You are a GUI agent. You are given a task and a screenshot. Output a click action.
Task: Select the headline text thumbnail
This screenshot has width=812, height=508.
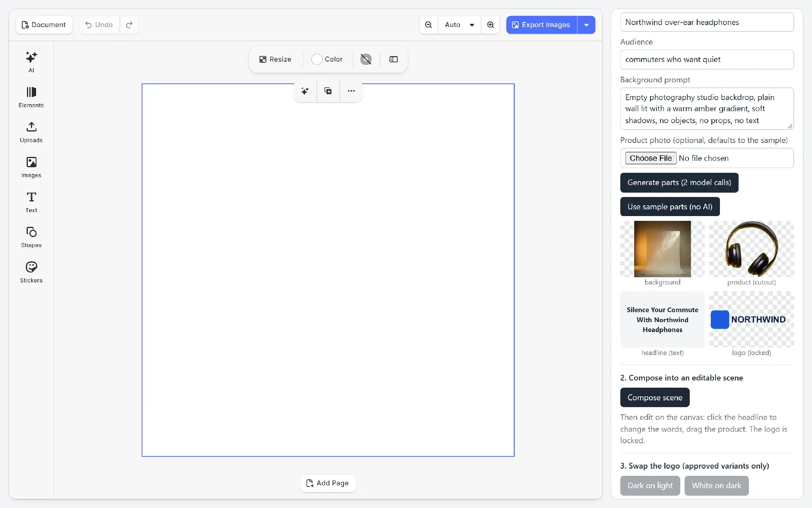click(x=662, y=319)
